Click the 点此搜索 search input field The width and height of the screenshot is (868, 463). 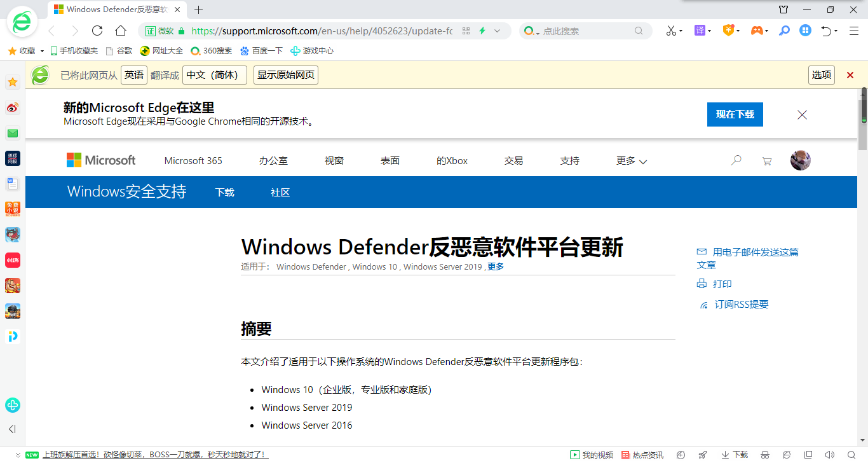click(586, 31)
